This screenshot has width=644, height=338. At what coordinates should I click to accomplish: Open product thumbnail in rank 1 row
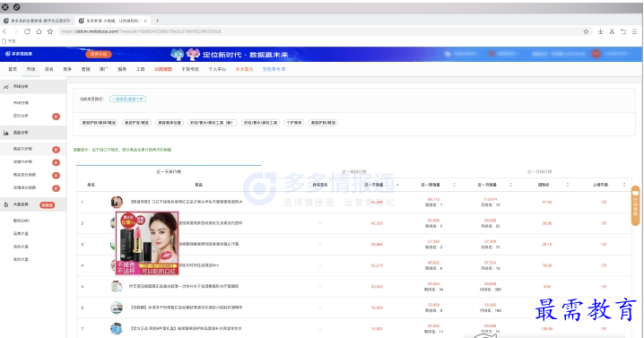tap(117, 202)
